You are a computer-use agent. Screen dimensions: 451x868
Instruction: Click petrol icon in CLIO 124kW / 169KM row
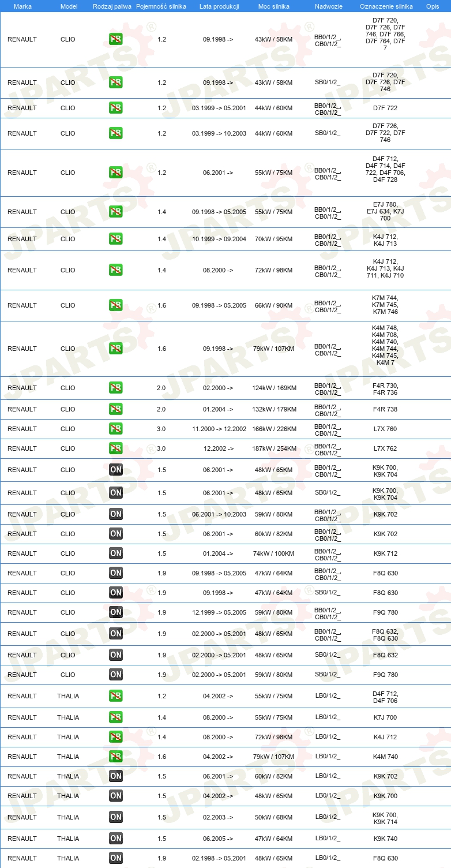[116, 388]
